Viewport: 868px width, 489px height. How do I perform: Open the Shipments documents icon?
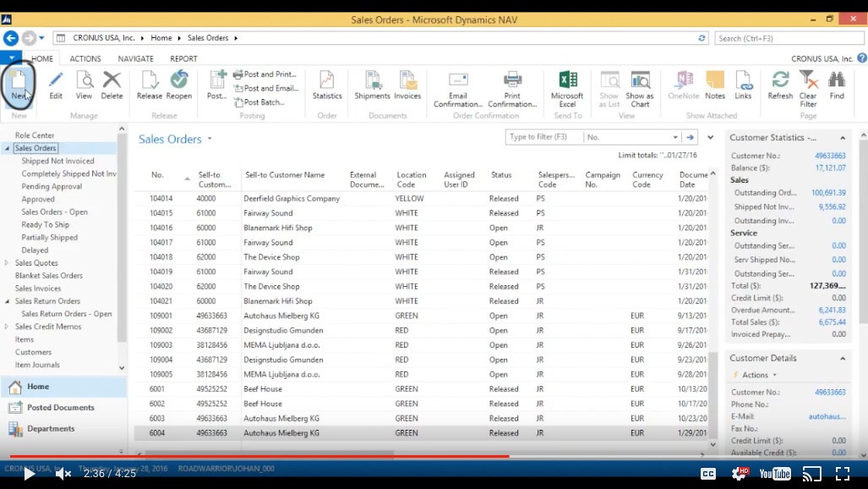coord(372,85)
